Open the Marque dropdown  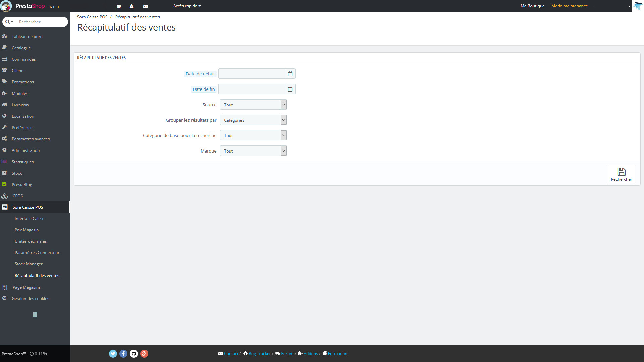point(253,151)
